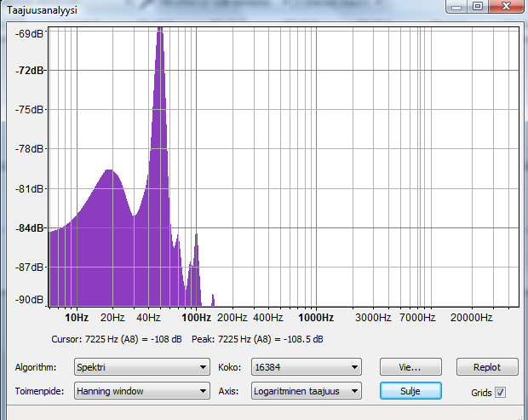
Task: Click the 1000Hz frequency axis label
Action: (x=316, y=318)
